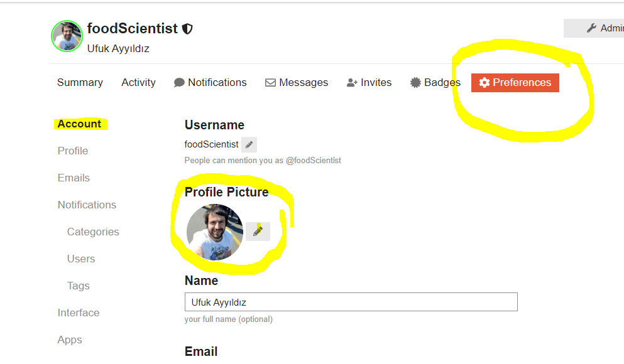
Task: Click the profile picture edit pencil
Action: (x=258, y=232)
